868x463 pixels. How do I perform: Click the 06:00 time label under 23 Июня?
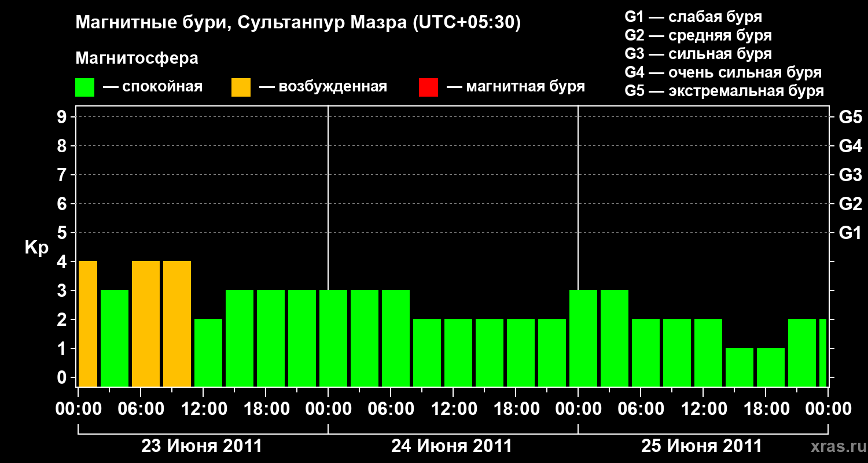141,409
